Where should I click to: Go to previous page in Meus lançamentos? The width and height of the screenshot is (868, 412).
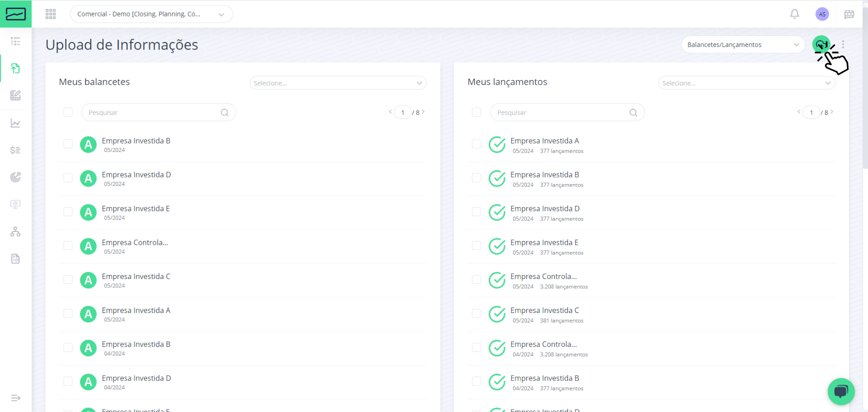(x=799, y=112)
